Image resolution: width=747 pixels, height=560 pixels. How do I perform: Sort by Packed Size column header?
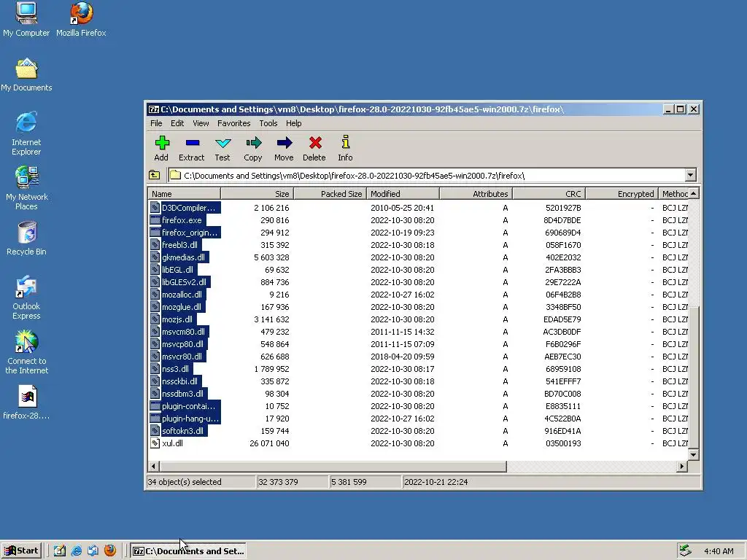[x=330, y=194]
